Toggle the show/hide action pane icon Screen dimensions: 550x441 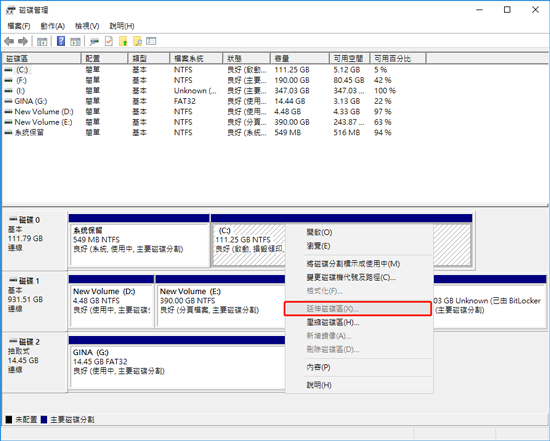pyautogui.click(x=75, y=41)
